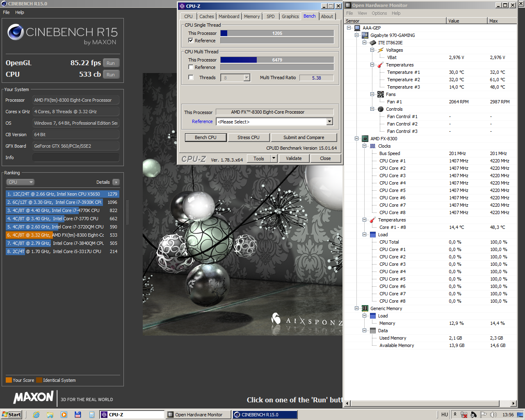Screen dimensions: 525x420
Task: Click the ITE IT8620E chip icon
Action: point(373,43)
